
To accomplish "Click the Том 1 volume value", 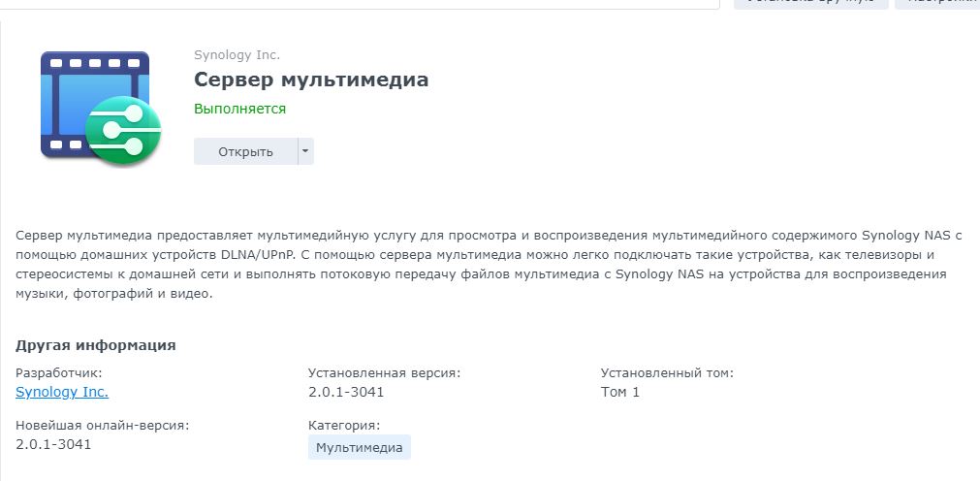I will [620, 392].
